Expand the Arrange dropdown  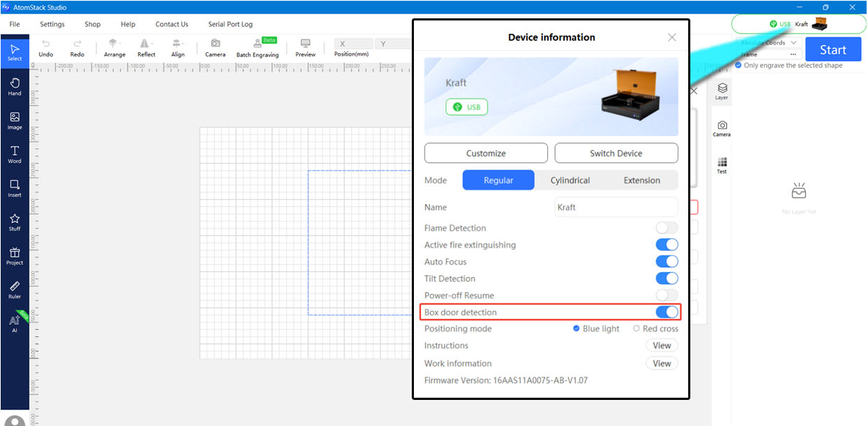pos(114,48)
